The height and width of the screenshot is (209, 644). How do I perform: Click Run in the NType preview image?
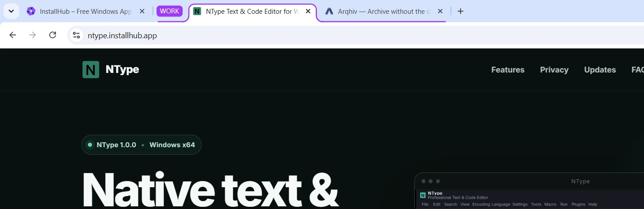(x=564, y=205)
